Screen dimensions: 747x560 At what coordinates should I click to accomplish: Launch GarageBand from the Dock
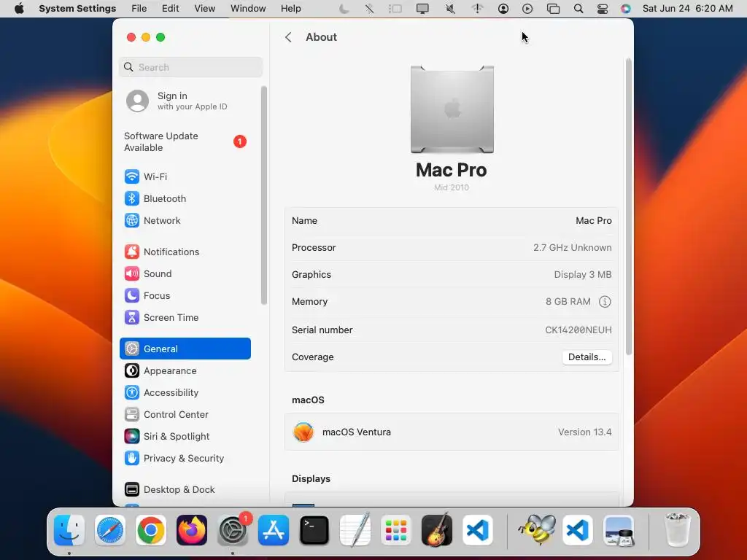(x=437, y=530)
